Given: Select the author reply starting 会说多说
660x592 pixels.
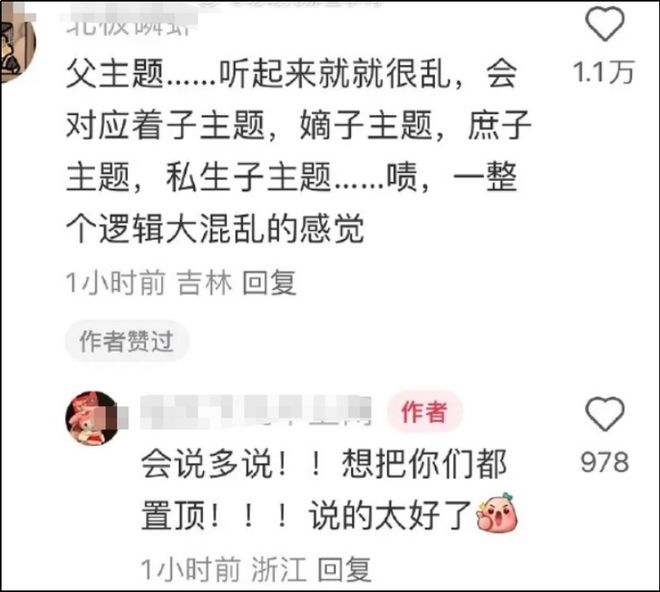Looking at the screenshot, I should pos(329,490).
